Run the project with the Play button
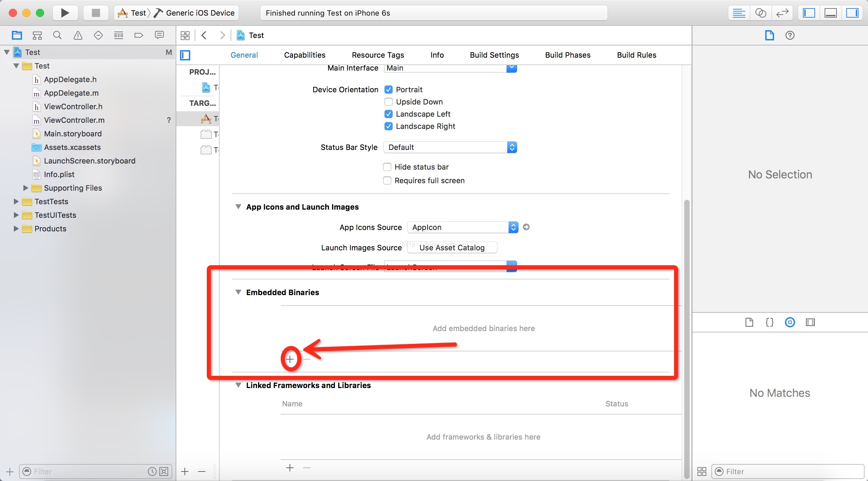 click(65, 13)
